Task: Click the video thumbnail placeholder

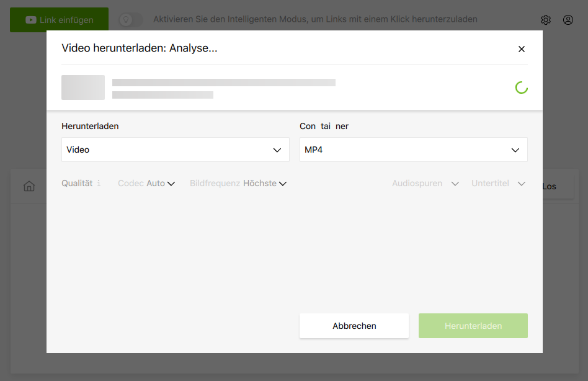Action: [x=83, y=87]
